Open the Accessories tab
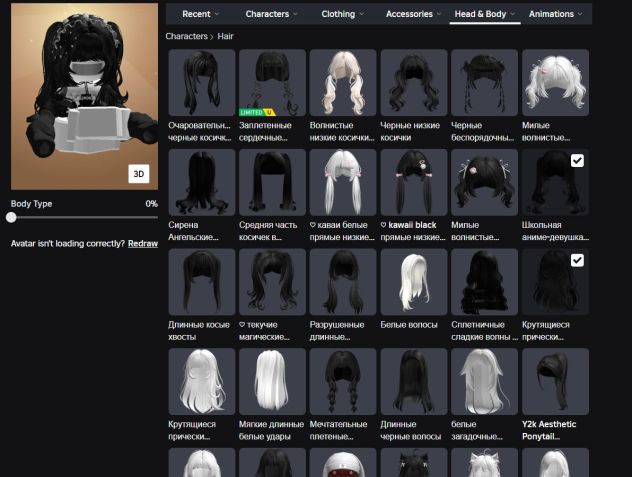 point(414,14)
